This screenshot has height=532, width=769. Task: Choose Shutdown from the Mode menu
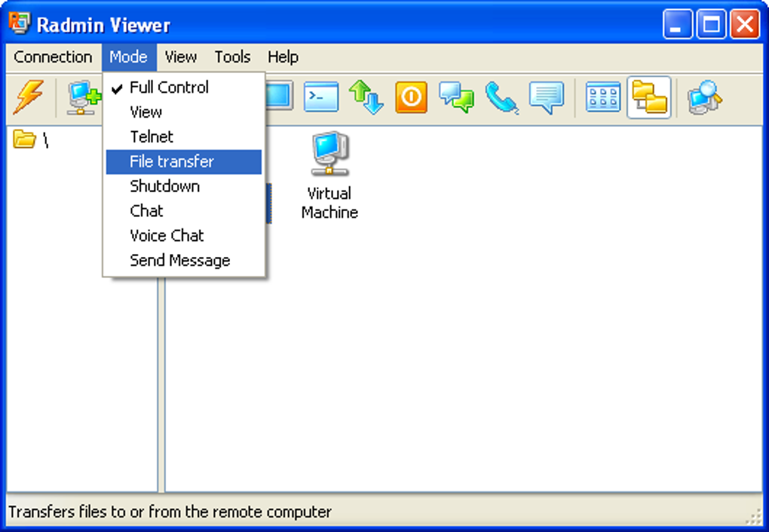pos(184,186)
